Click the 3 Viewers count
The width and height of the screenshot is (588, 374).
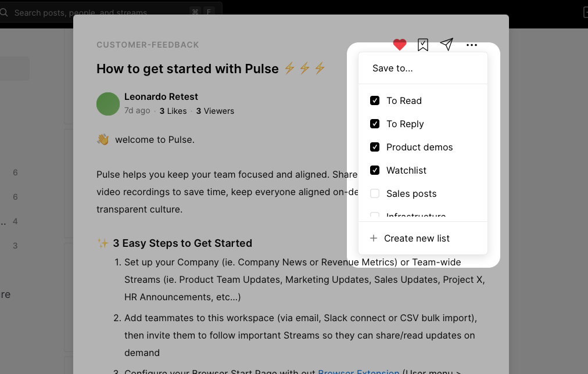(x=215, y=111)
